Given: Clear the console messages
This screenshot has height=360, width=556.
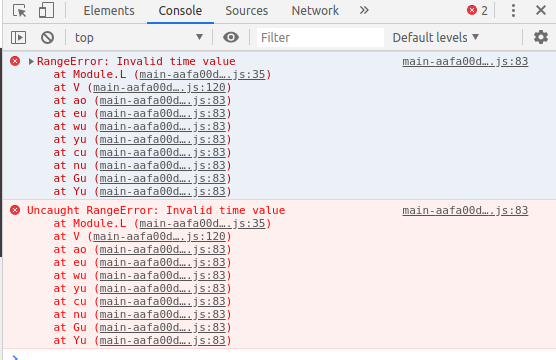Looking at the screenshot, I should (x=47, y=37).
